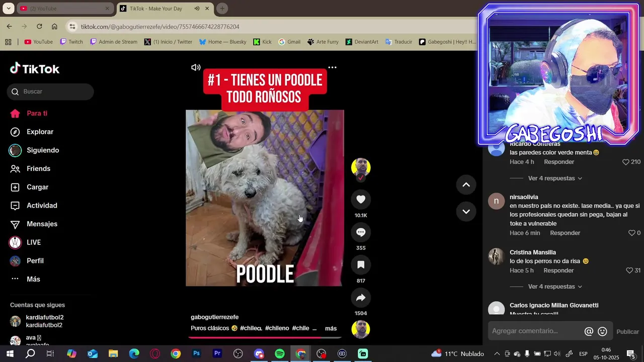Screen dimensions: 644x362
Task: Expand 4 replies under Ricardo Contreras comment
Action: coord(555,178)
